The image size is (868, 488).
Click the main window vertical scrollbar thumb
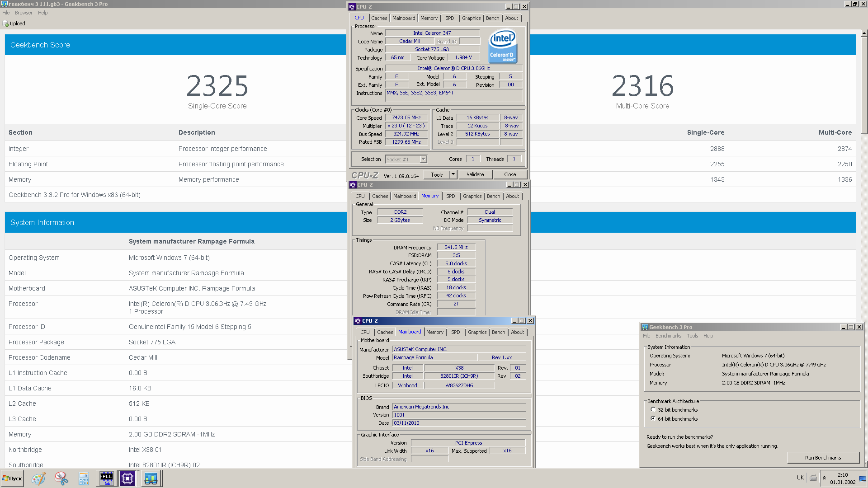click(864, 86)
